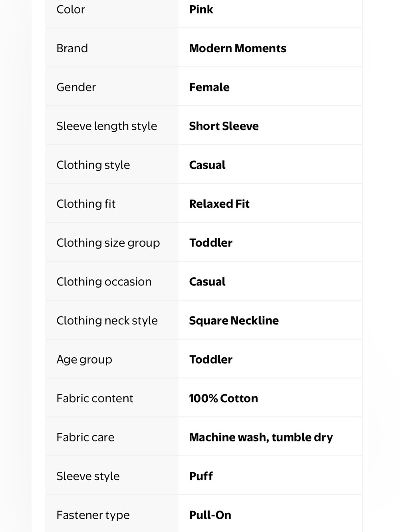Select the Brand row label
Screen dimensions: 399x532
click(x=72, y=48)
